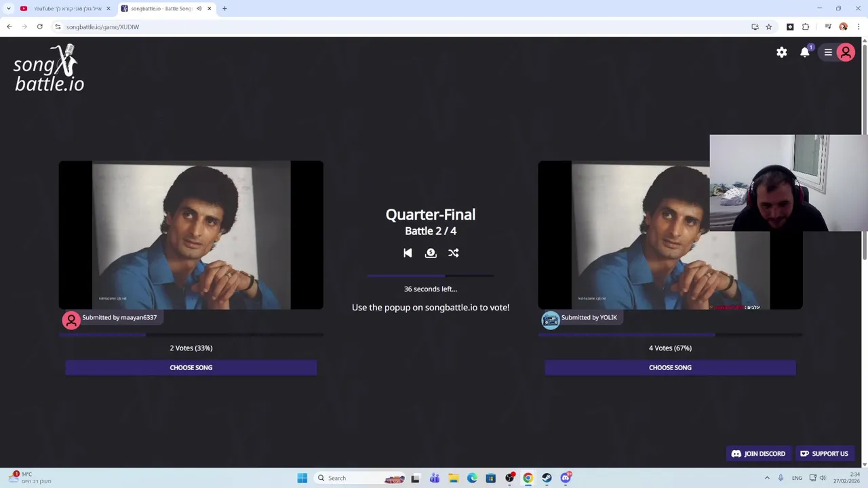Click Submitted by YOLIK text
Screen dimensions: 868x488
(x=589, y=317)
